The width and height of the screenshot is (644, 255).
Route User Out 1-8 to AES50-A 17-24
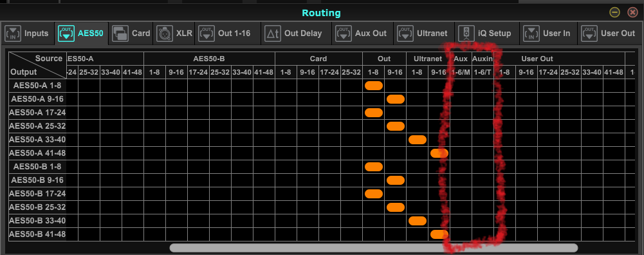coord(504,113)
